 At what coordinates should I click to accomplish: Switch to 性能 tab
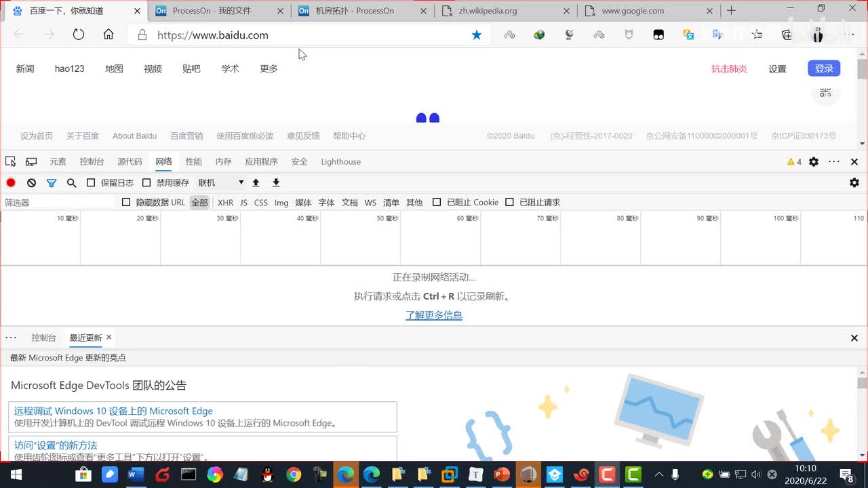(x=193, y=161)
